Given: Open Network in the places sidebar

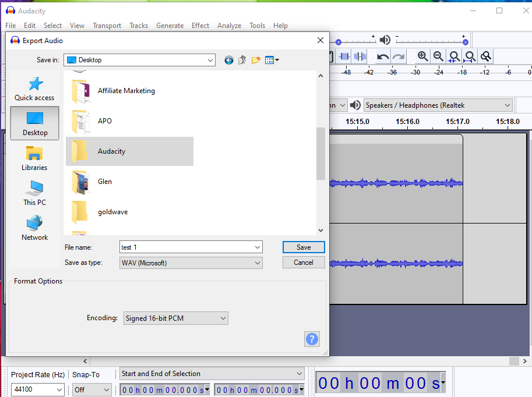Looking at the screenshot, I should tap(34, 228).
